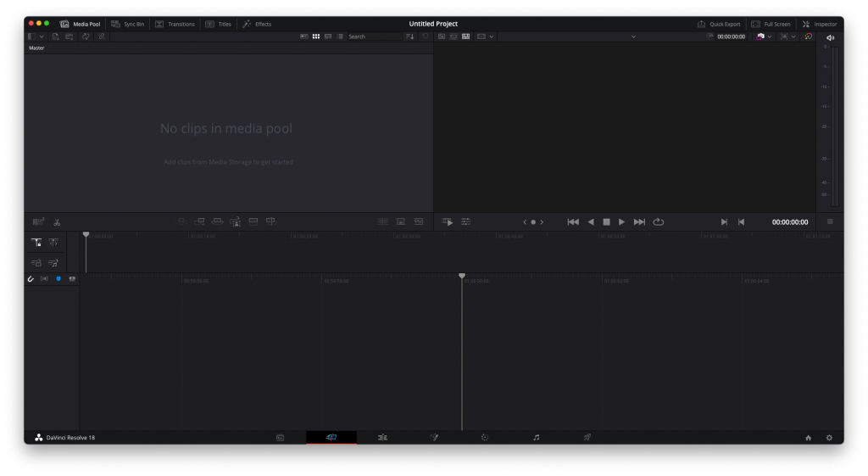Click the Smart Insert edit icon
This screenshot has width=868, height=476.
tap(181, 221)
